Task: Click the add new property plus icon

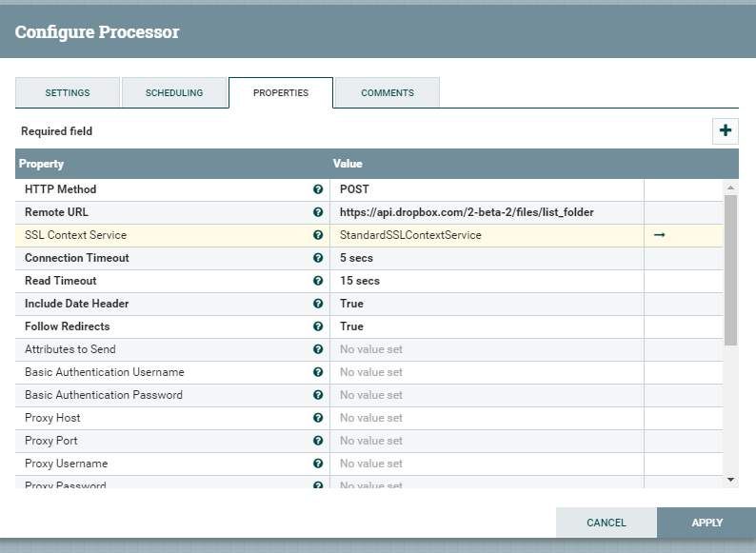Action: [726, 131]
